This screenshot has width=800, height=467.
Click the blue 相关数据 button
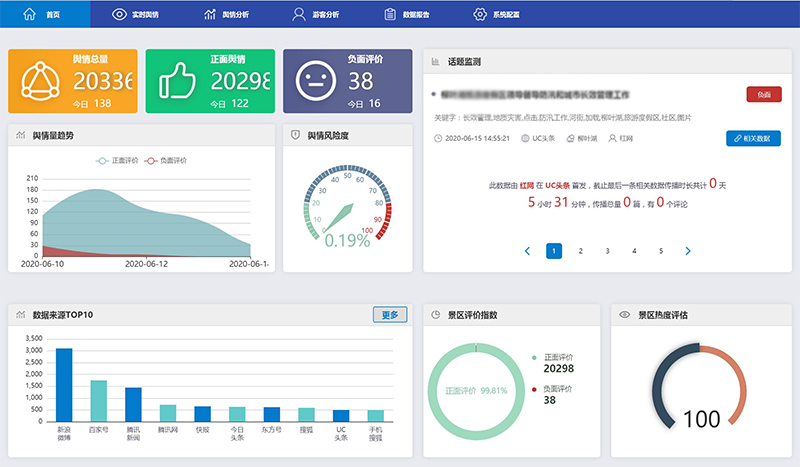(753, 138)
